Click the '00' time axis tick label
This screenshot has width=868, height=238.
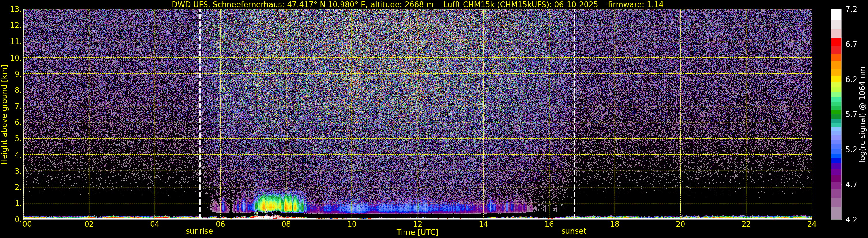(x=27, y=224)
